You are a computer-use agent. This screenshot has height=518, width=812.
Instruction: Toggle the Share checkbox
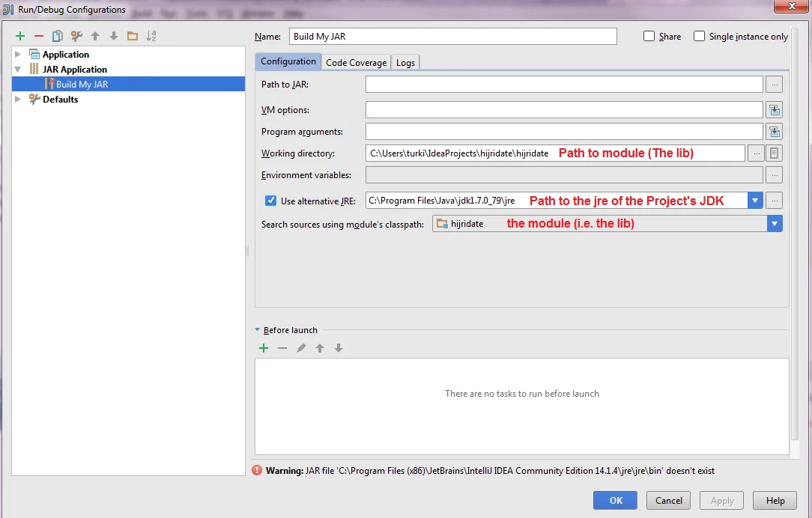649,36
